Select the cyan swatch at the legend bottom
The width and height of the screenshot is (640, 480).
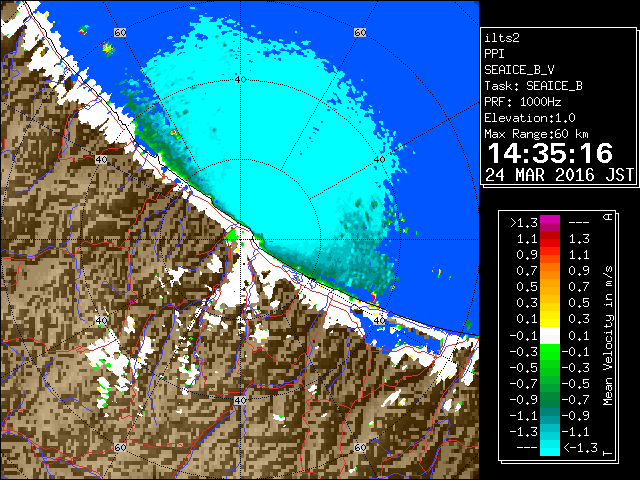pos(550,447)
